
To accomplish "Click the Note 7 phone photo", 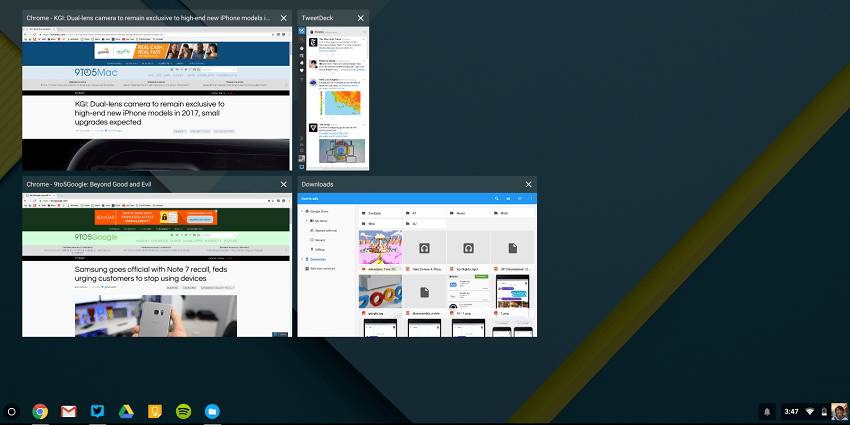I will click(156, 315).
